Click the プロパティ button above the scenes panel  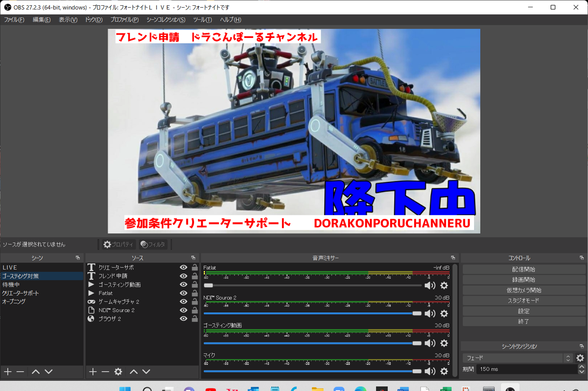point(119,244)
